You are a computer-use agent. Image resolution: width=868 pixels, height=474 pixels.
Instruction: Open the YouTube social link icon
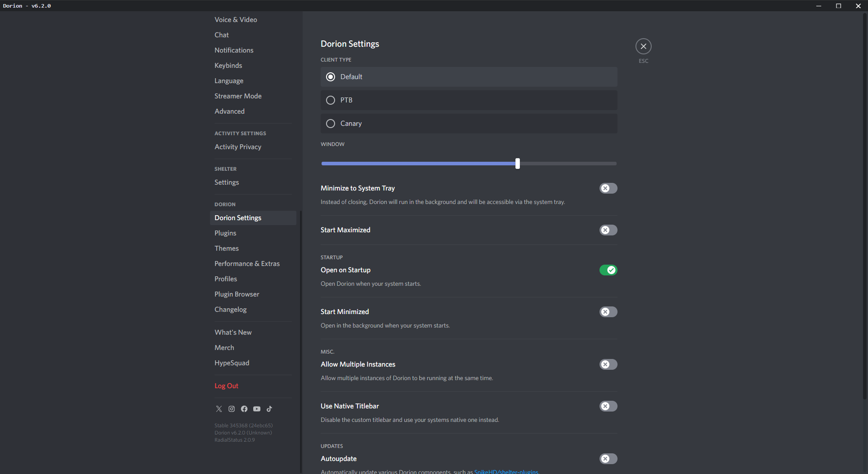257,409
